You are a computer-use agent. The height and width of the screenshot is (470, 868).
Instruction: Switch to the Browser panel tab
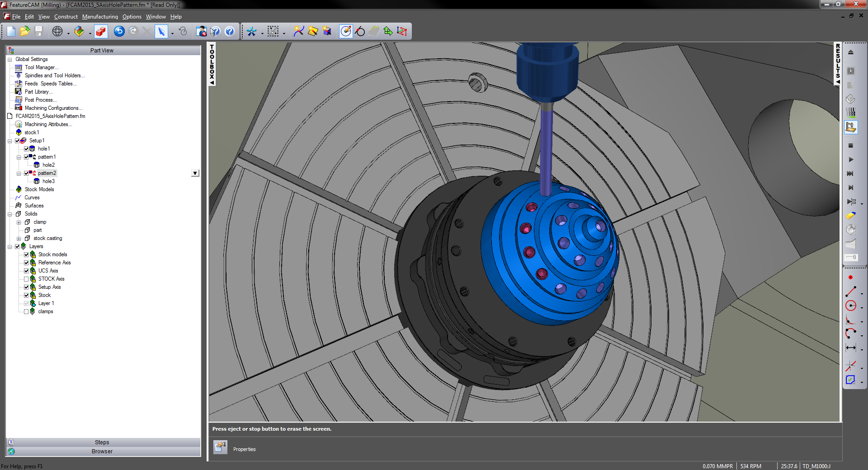coord(103,451)
